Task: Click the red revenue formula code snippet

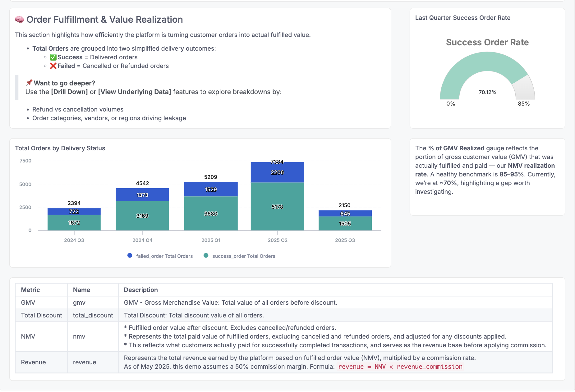Action: tap(400, 367)
